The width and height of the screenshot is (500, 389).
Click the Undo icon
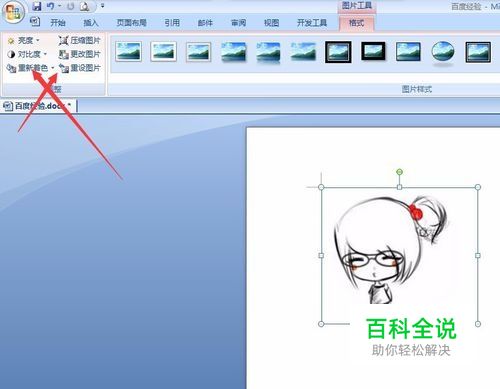50,6
